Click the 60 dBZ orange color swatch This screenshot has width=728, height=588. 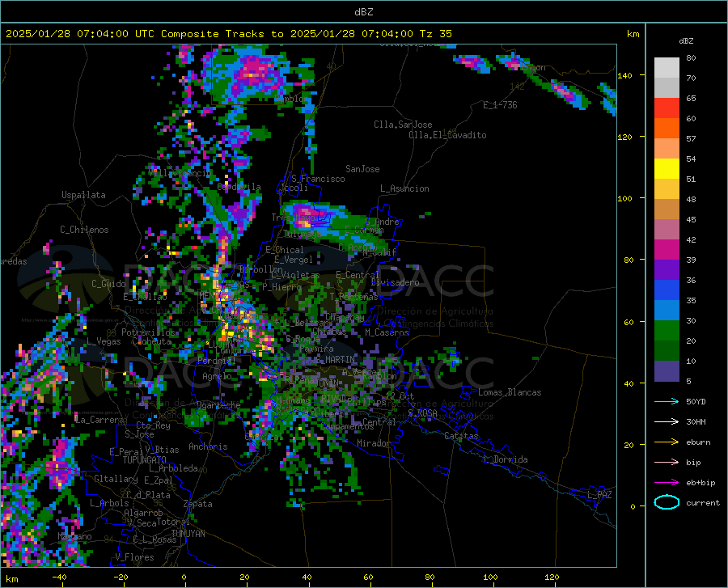(x=667, y=128)
